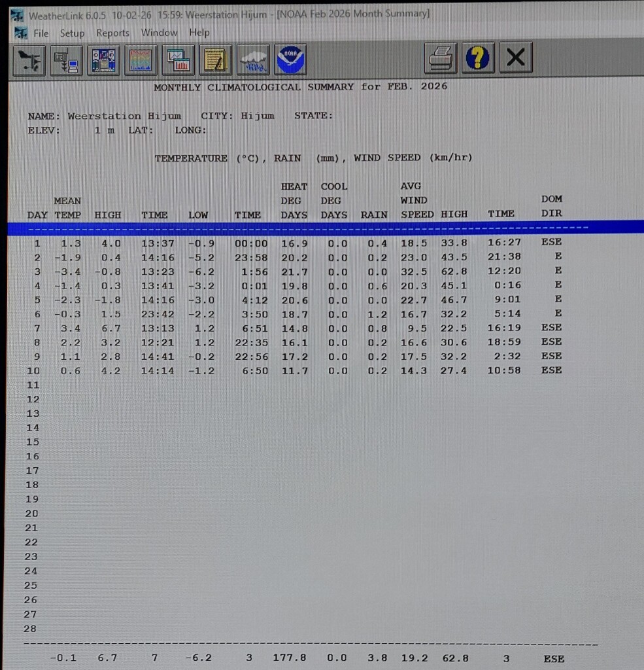Screen dimensions: 644x670
Task: Click the 'DOM DIR' column header
Action: [x=552, y=206]
